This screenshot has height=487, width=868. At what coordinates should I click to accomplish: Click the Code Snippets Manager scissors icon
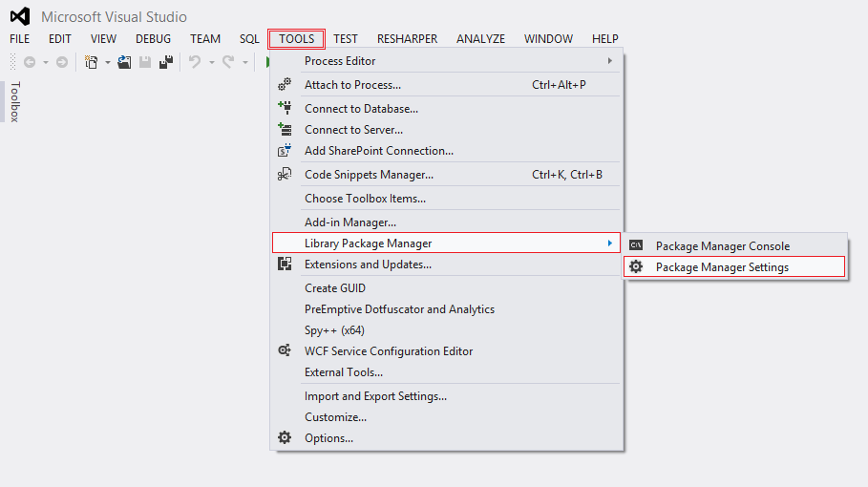point(285,174)
